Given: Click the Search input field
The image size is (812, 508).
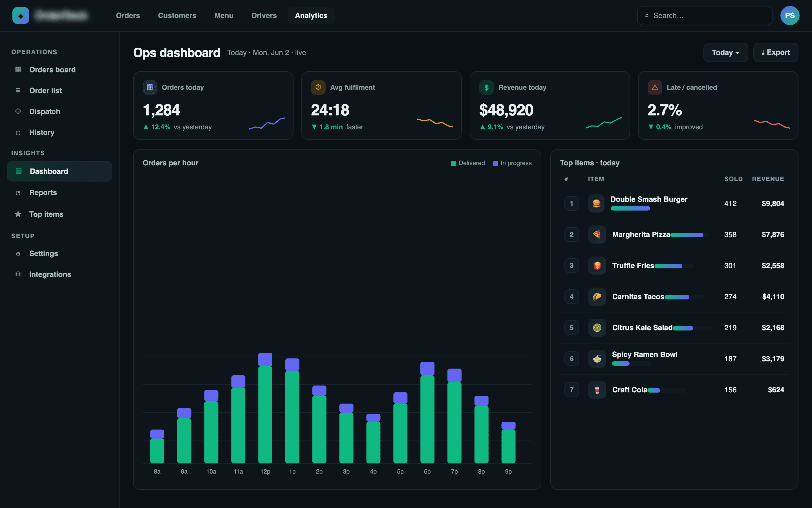Looking at the screenshot, I should tap(705, 16).
